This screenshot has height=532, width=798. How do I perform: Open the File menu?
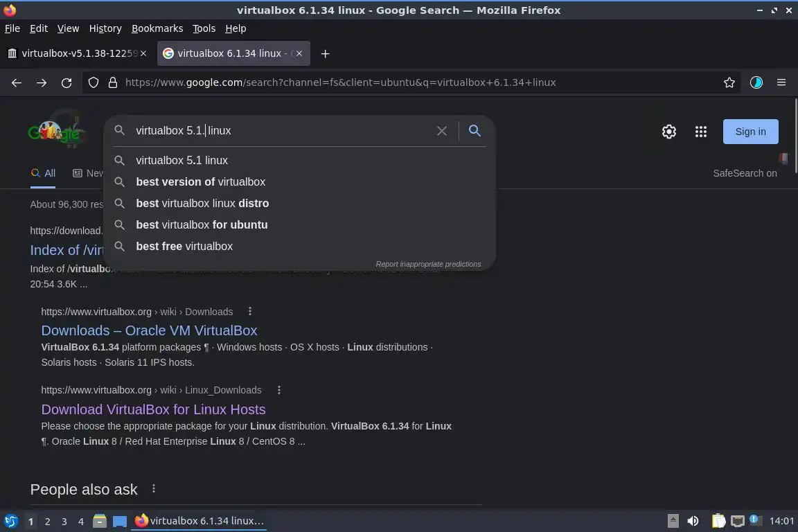coord(12,28)
